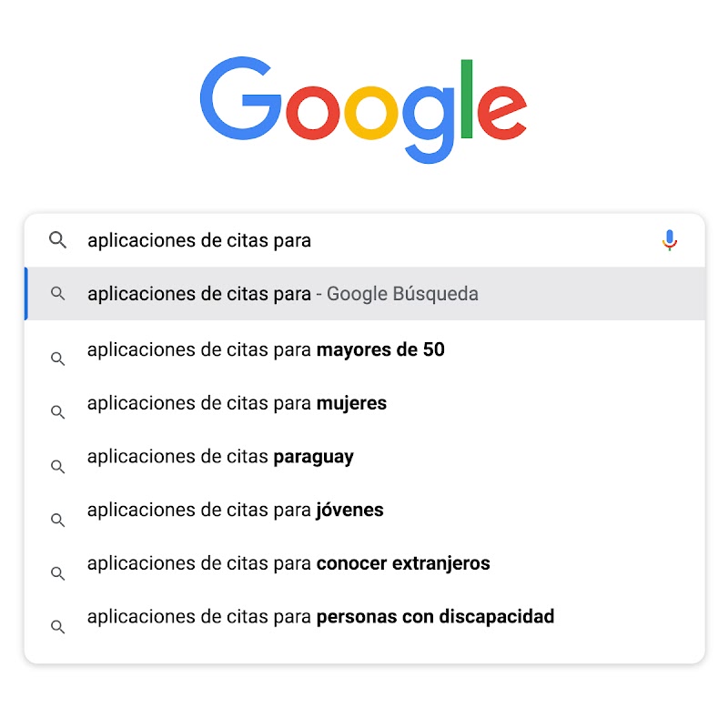The width and height of the screenshot is (728, 728).
Task: Click search icon beside "conocer extranjeros" suggestion
Action: [x=58, y=572]
